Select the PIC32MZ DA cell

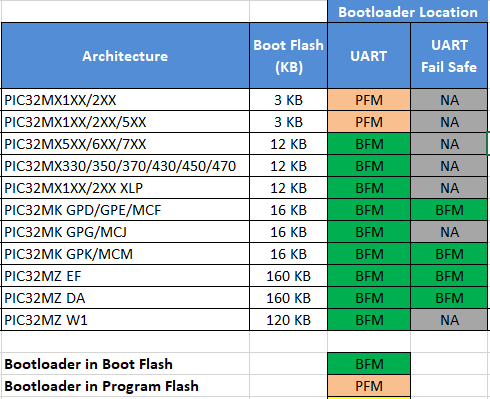click(x=125, y=298)
